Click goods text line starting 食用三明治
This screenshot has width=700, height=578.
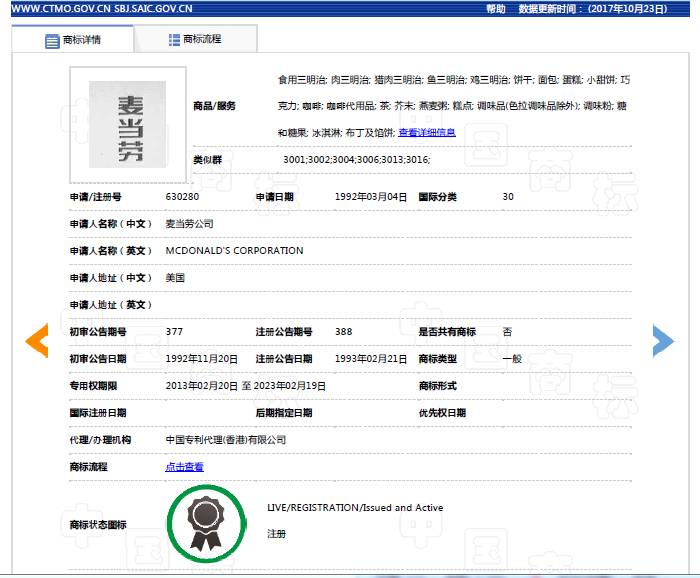[454, 80]
